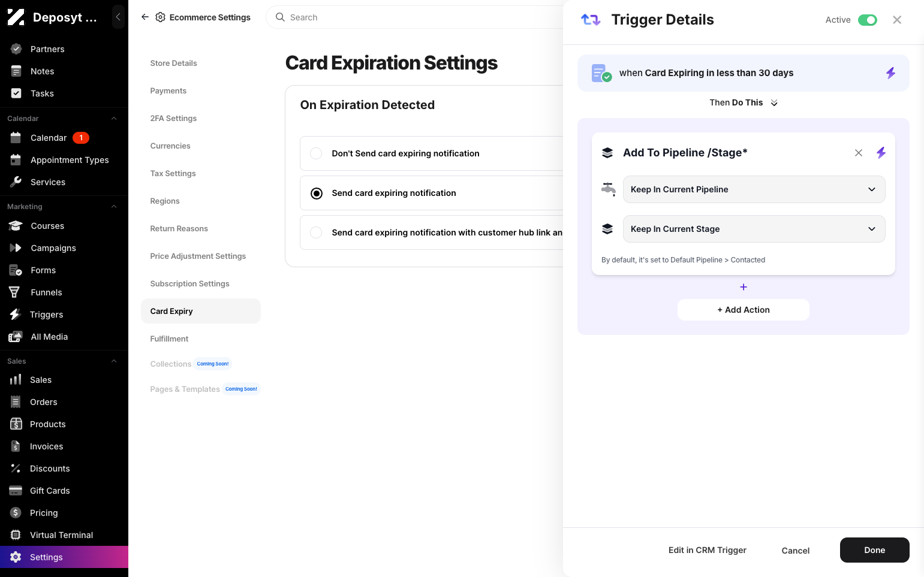This screenshot has height=577, width=924.
Task: Click the Services wrench icon
Action: click(16, 182)
